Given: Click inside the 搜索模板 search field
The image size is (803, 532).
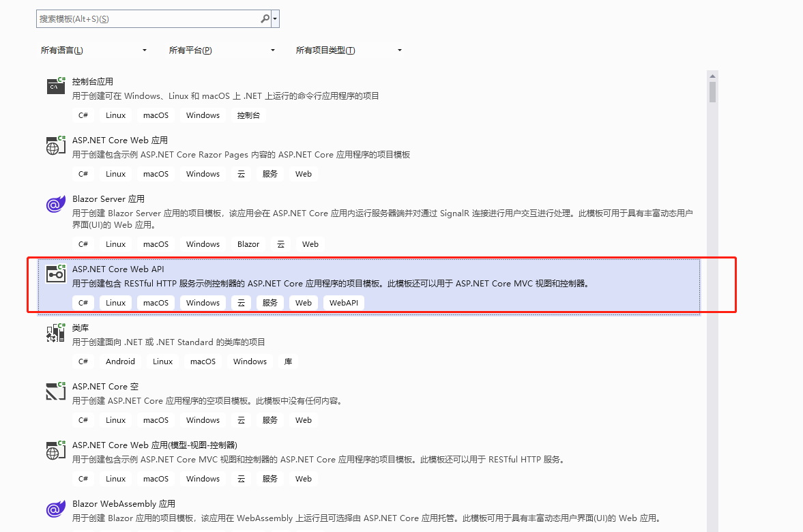Looking at the screenshot, I should pyautogui.click(x=136, y=18).
